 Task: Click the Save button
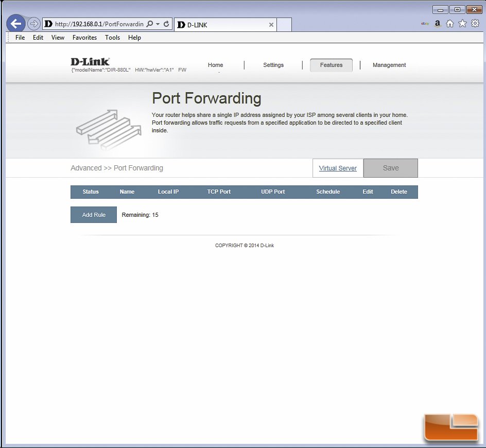click(x=391, y=168)
